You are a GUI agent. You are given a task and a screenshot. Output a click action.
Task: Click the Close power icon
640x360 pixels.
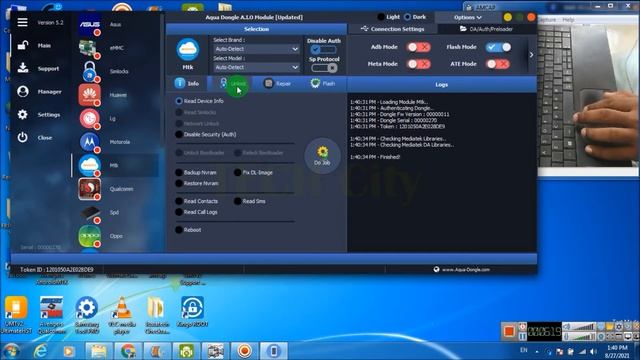pos(23,138)
